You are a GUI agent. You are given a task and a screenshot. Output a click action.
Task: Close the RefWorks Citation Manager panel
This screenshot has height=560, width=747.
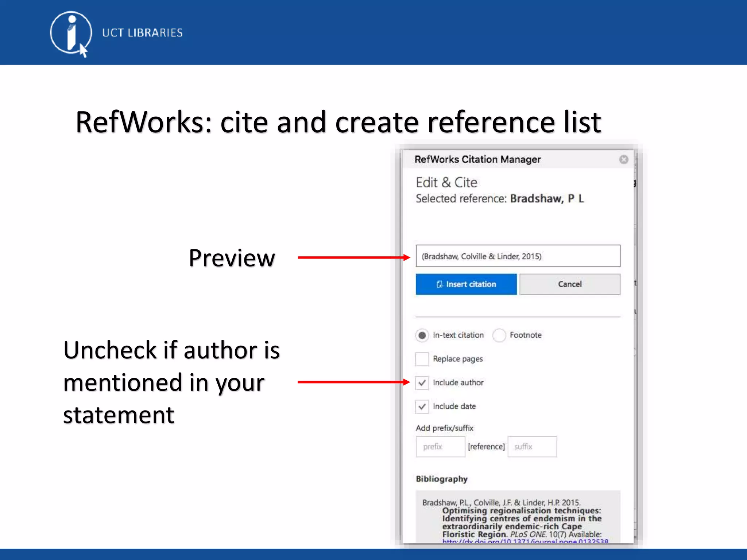tap(624, 159)
